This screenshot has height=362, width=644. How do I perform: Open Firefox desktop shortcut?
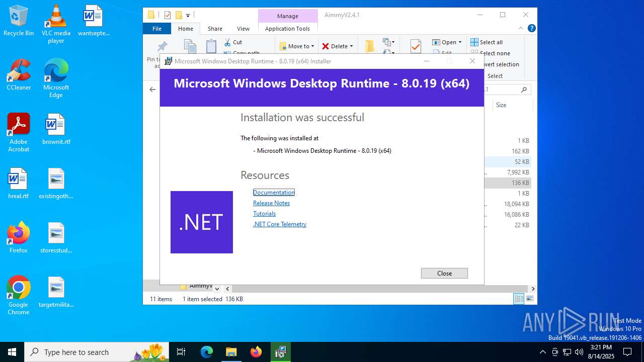point(19,238)
